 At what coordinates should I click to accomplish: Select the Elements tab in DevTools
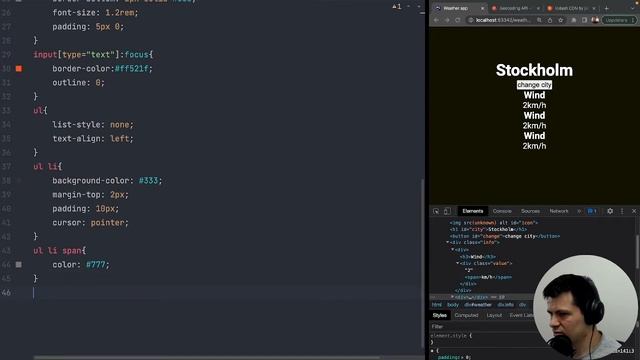(x=473, y=211)
